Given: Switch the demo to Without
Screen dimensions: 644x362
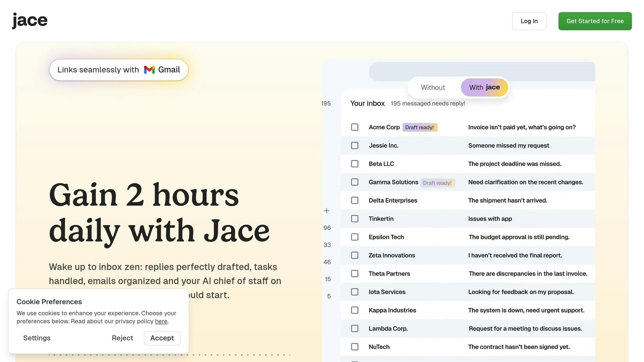Looking at the screenshot, I should (x=433, y=88).
